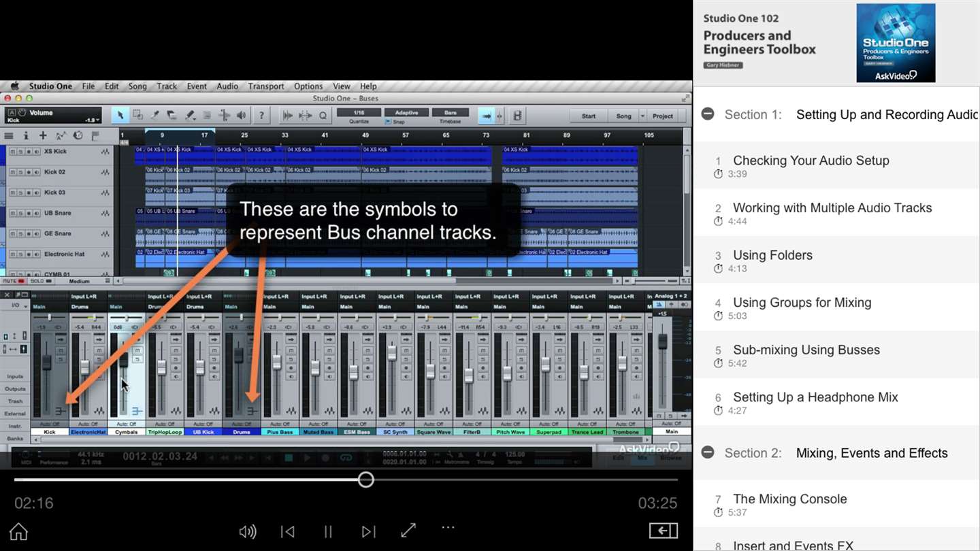Click the Volume parameter value -1.9 dropdown

[x=92, y=120]
